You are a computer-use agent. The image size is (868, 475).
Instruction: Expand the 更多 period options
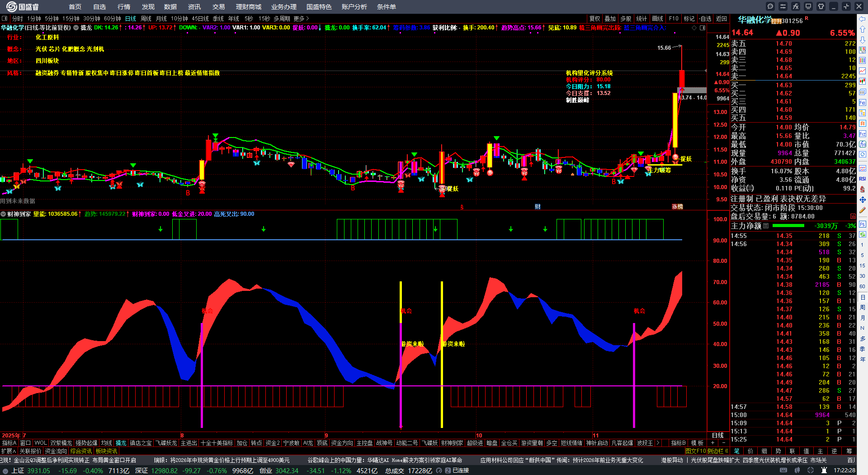302,19
